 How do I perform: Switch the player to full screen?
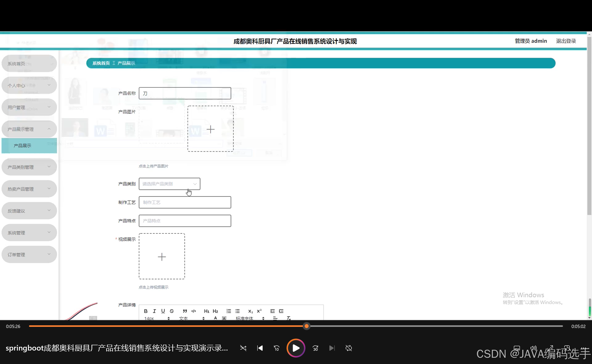pyautogui.click(x=550, y=348)
